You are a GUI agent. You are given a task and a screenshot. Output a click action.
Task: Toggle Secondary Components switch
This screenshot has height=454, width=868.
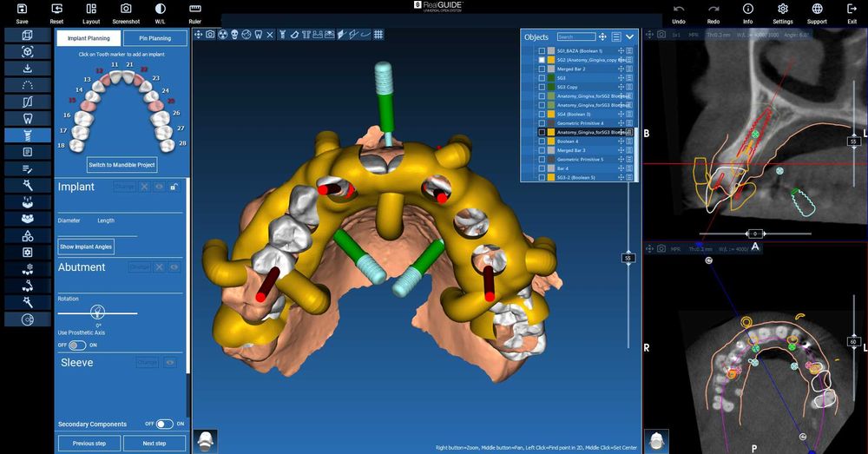point(164,424)
